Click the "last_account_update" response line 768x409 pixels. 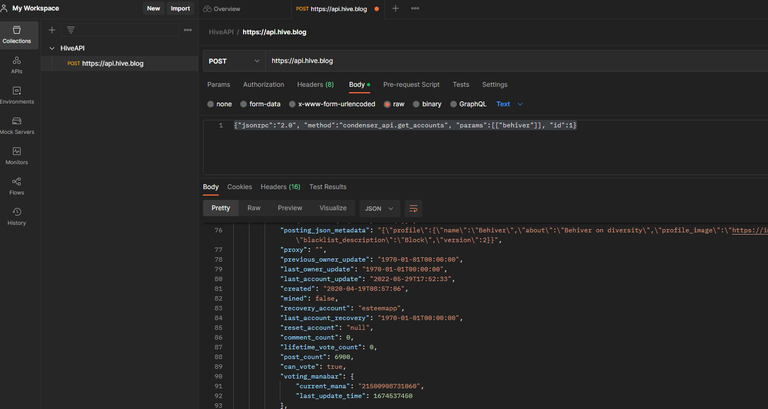[368, 279]
